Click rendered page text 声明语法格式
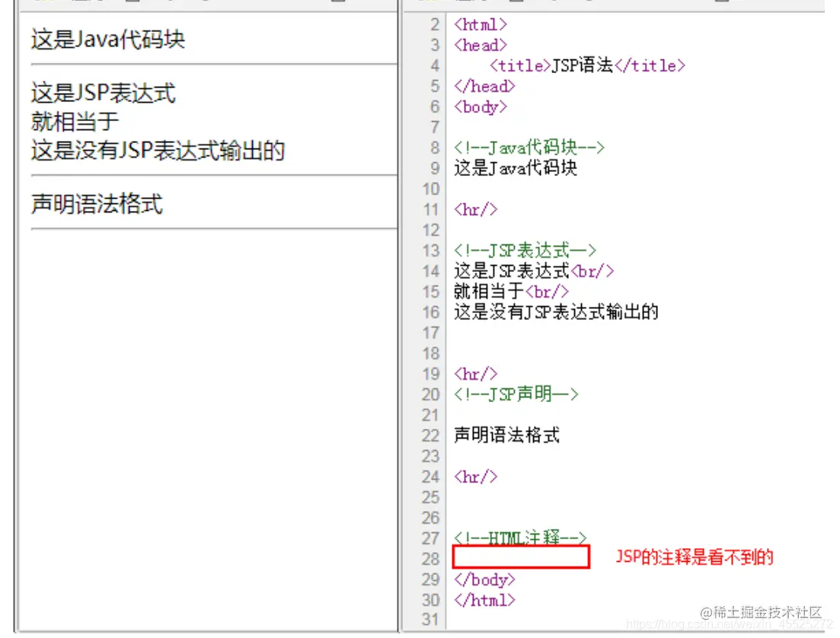The height and width of the screenshot is (638, 840). point(97,204)
